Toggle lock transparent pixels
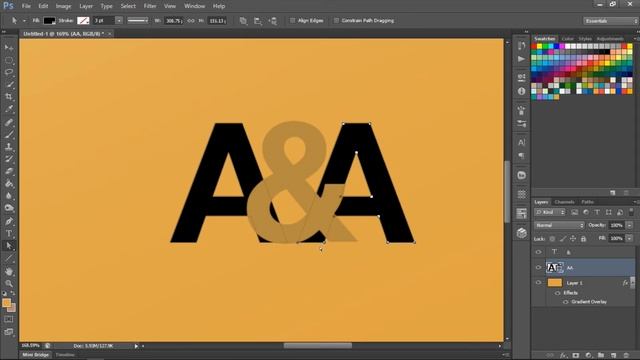This screenshot has height=360, width=640. [x=552, y=238]
